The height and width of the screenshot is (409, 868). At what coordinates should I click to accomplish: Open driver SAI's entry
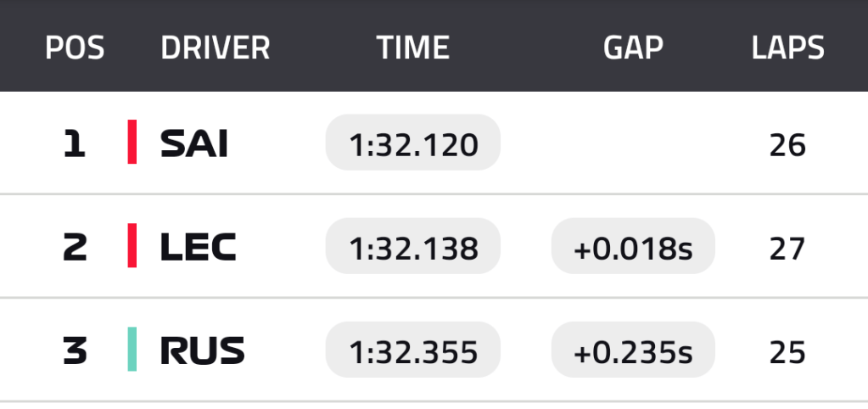click(194, 145)
